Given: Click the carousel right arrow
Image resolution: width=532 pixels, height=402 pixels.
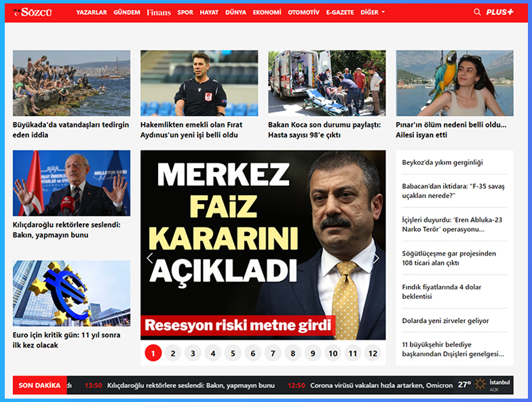Looking at the screenshot, I should (377, 258).
